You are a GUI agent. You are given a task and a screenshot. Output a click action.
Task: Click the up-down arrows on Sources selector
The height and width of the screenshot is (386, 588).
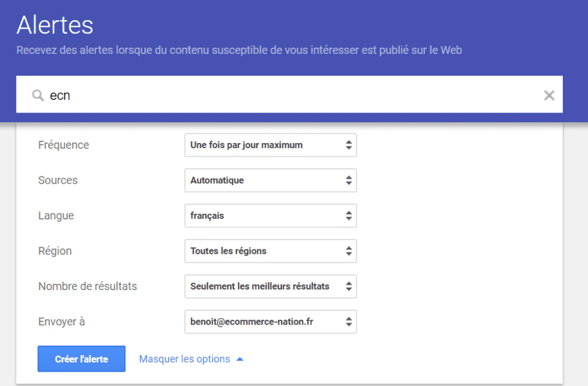pyautogui.click(x=349, y=180)
